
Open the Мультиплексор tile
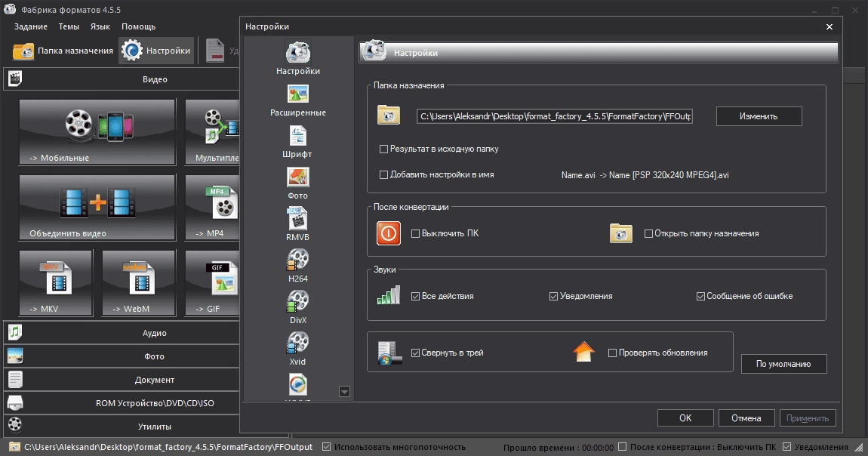tap(213, 131)
